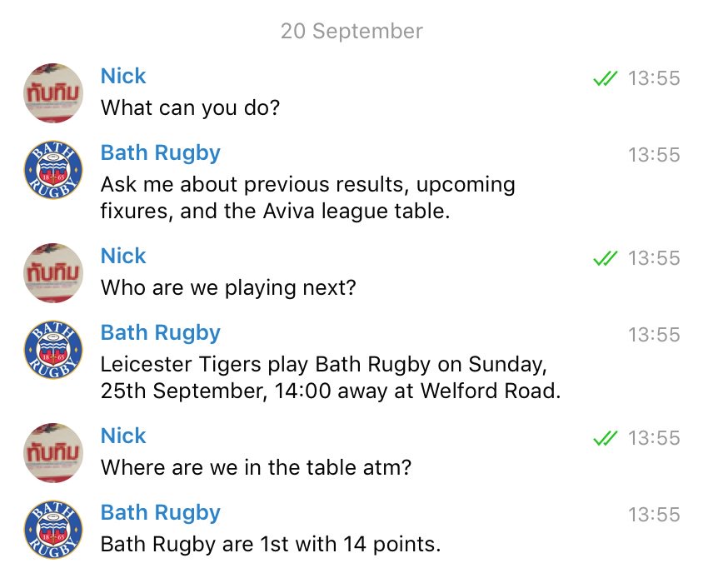Click Bath Rugby logo beside Leicester Tigers message
This screenshot has height=588, width=703.
(x=54, y=350)
